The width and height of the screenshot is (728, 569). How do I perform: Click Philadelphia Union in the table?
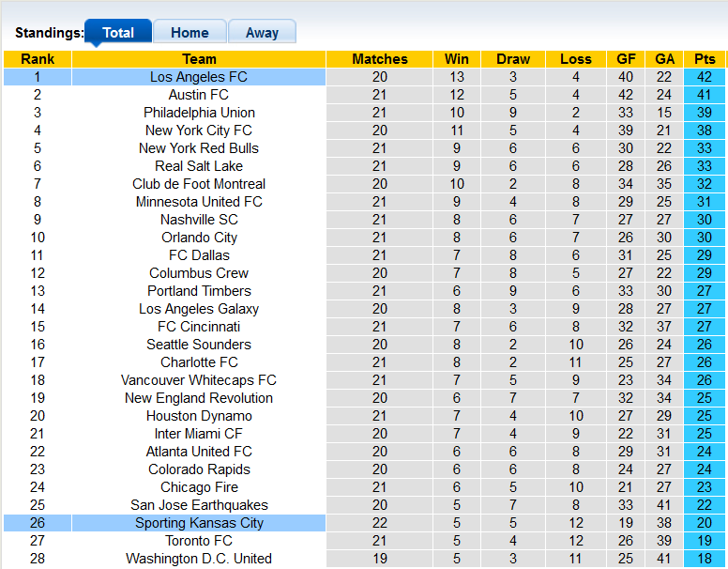coord(199,113)
